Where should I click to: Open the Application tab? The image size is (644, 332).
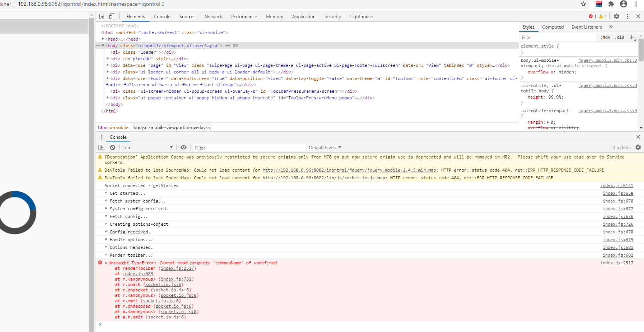[304, 17]
